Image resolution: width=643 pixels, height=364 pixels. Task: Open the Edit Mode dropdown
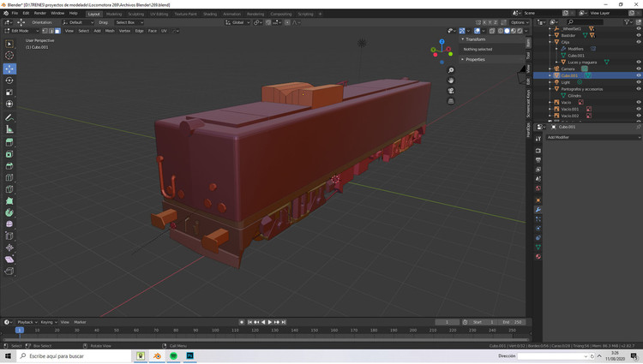point(21,31)
